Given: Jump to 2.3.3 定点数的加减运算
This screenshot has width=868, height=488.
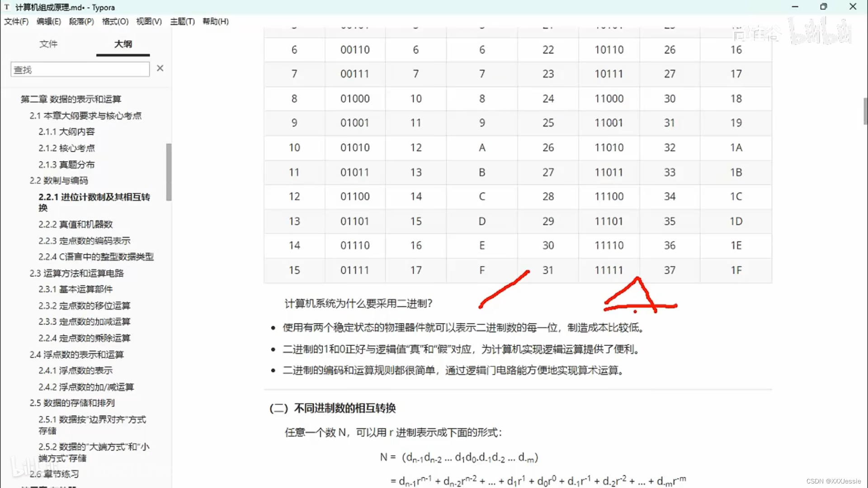Looking at the screenshot, I should pos(84,321).
